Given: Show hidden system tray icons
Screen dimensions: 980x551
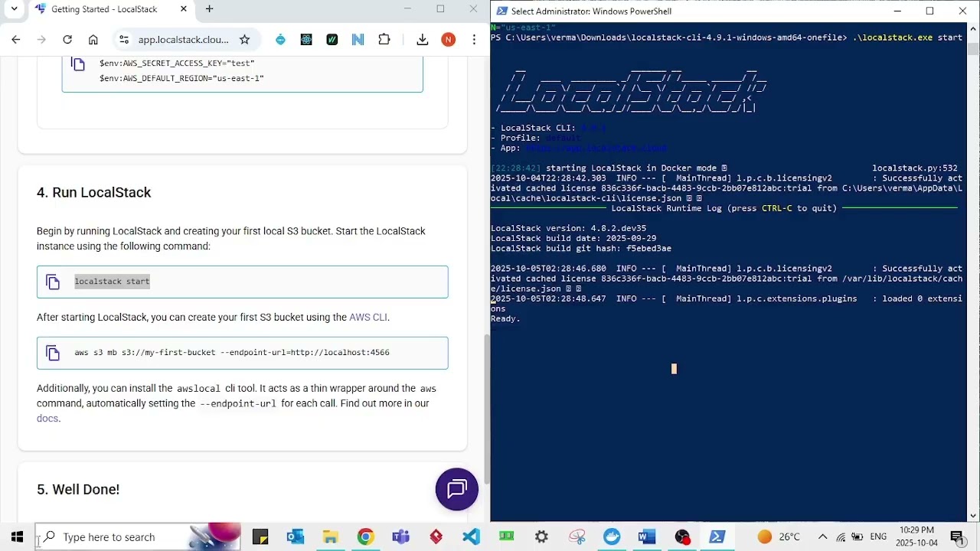Looking at the screenshot, I should click(x=822, y=537).
